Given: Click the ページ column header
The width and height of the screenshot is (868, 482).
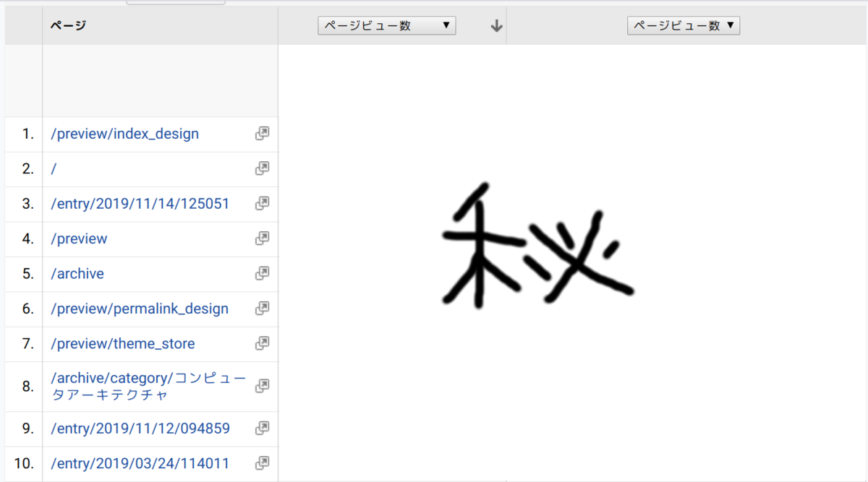Looking at the screenshot, I should coord(67,25).
